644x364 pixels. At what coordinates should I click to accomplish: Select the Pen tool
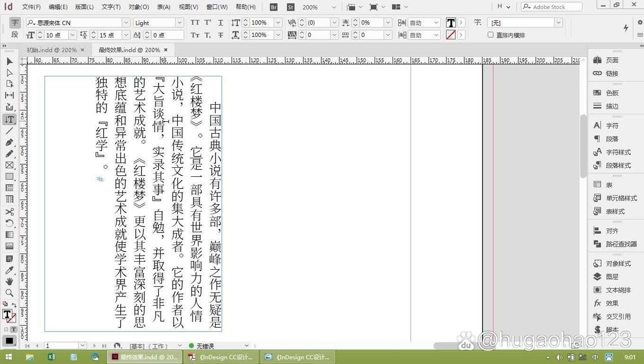(9, 142)
